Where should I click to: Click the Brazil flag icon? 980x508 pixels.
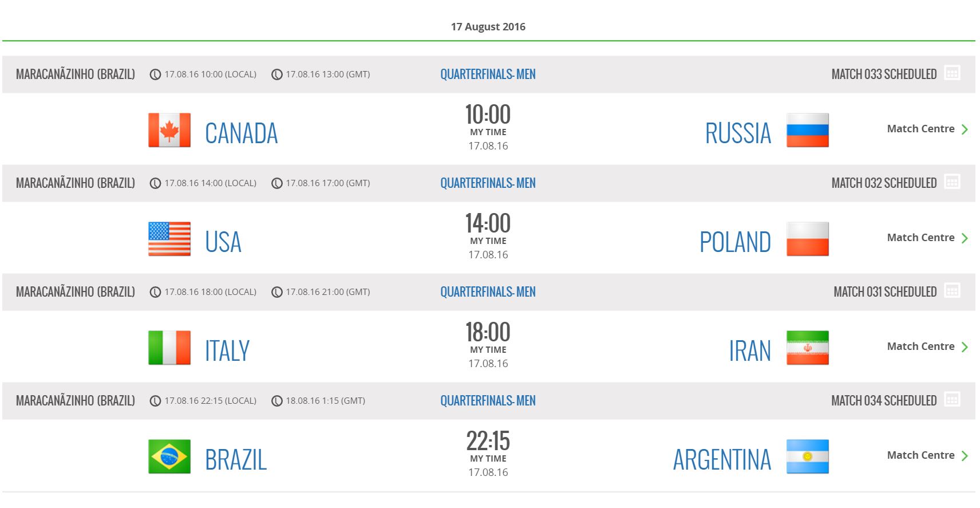point(169,456)
